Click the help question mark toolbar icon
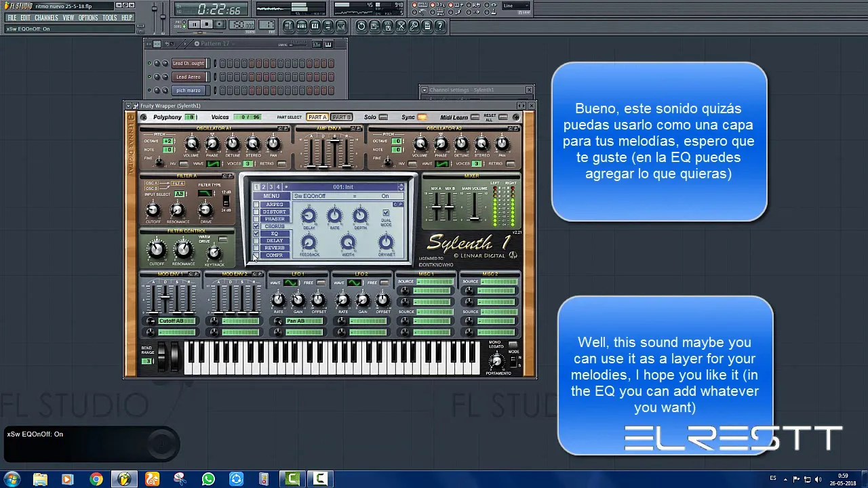 pos(440,26)
